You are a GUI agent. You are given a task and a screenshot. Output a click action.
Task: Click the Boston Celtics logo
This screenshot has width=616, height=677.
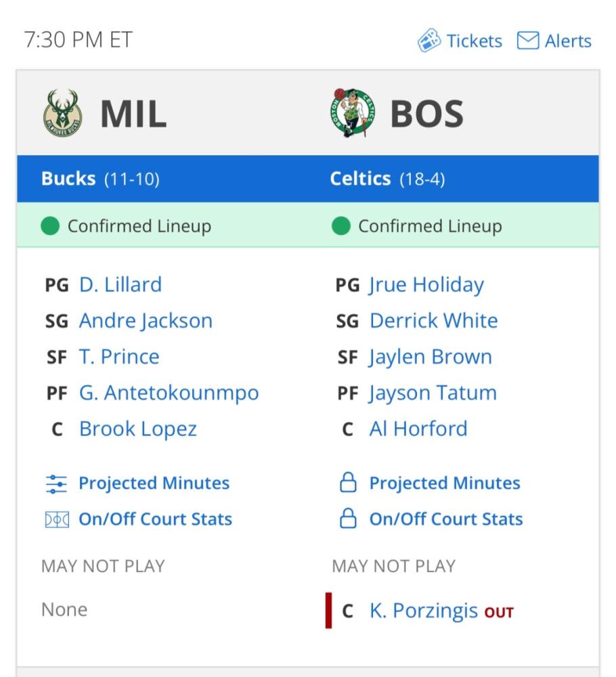point(353,113)
